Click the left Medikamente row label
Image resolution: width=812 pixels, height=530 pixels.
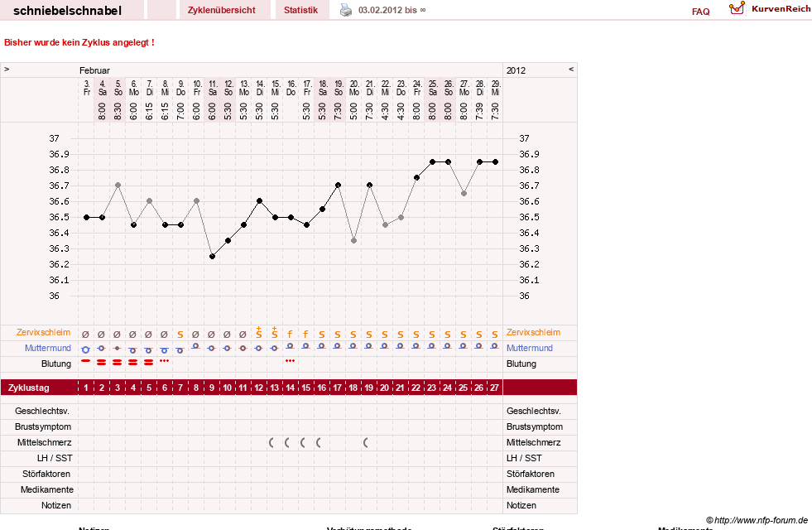tap(47, 489)
